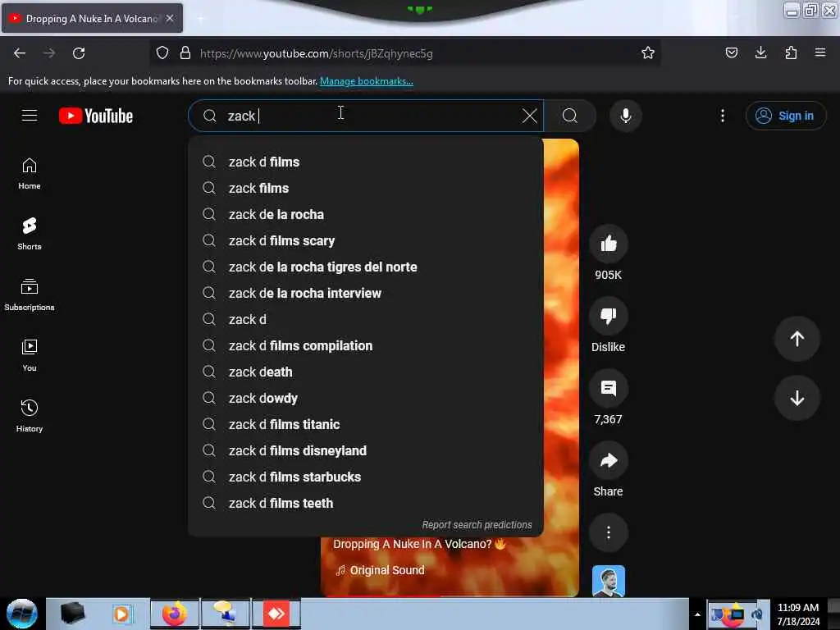View site security via padlock icon
Screen dimensions: 840x630
coord(185,53)
